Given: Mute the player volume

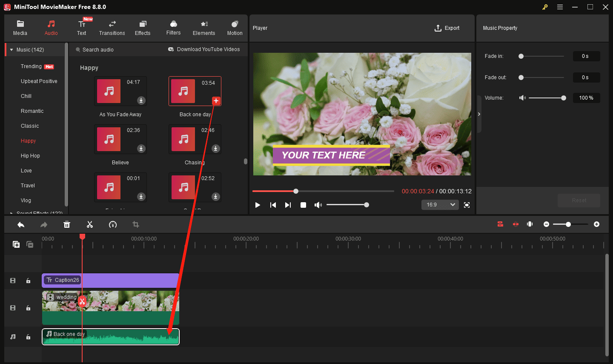Looking at the screenshot, I should point(318,205).
